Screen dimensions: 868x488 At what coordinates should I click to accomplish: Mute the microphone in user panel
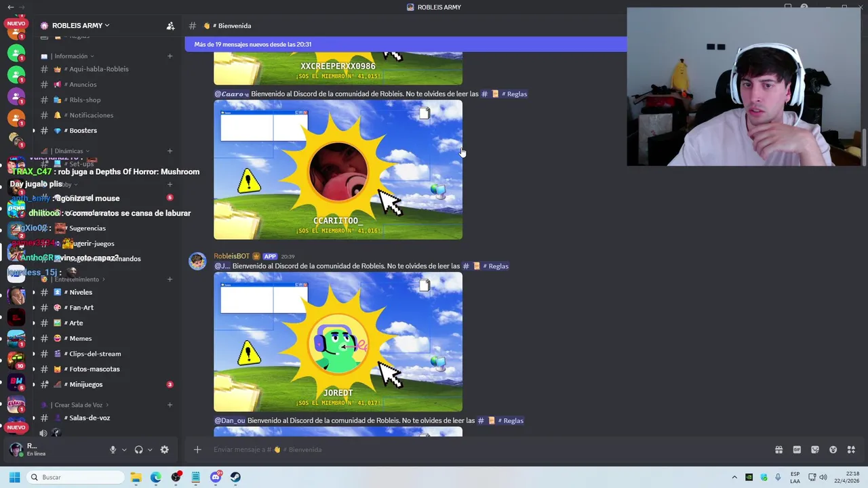(x=113, y=449)
